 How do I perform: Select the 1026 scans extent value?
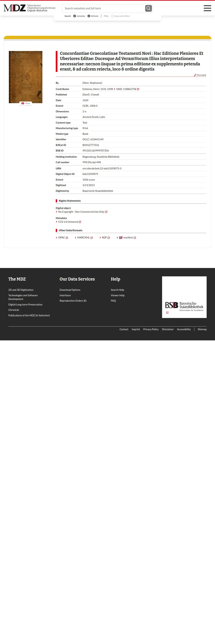(89, 180)
